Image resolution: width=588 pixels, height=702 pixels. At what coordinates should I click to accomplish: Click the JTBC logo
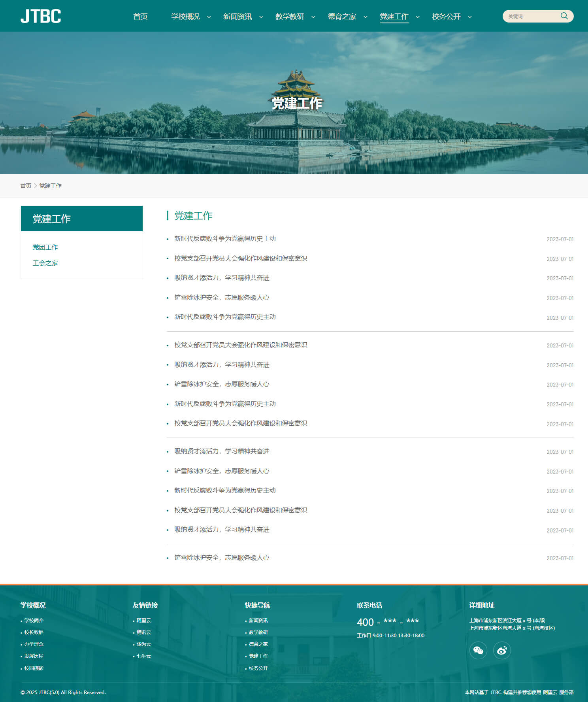pos(41,16)
